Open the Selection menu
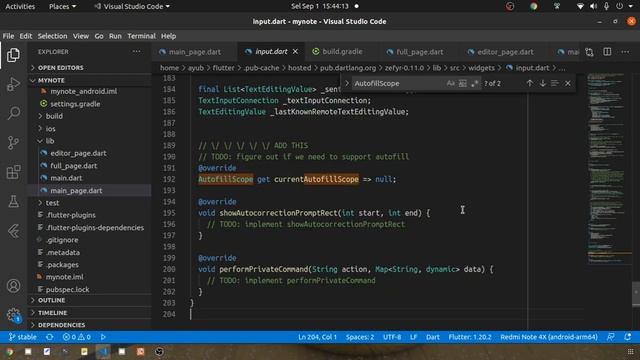Screen dimensions: 640x360 point(52,36)
